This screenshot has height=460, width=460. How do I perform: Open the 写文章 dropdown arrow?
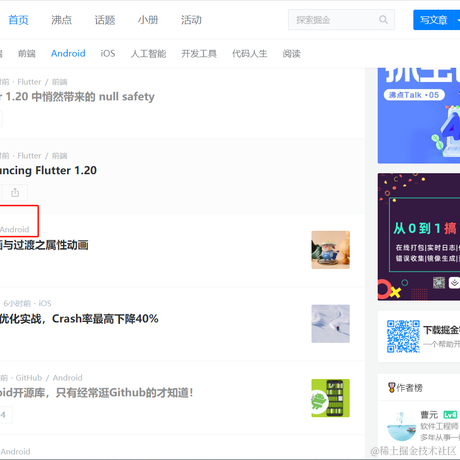pyautogui.click(x=457, y=20)
